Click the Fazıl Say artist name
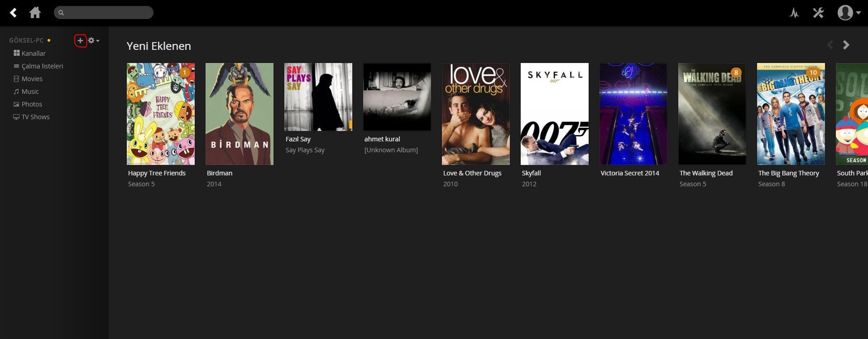Image resolution: width=868 pixels, height=339 pixels. pyautogui.click(x=298, y=139)
